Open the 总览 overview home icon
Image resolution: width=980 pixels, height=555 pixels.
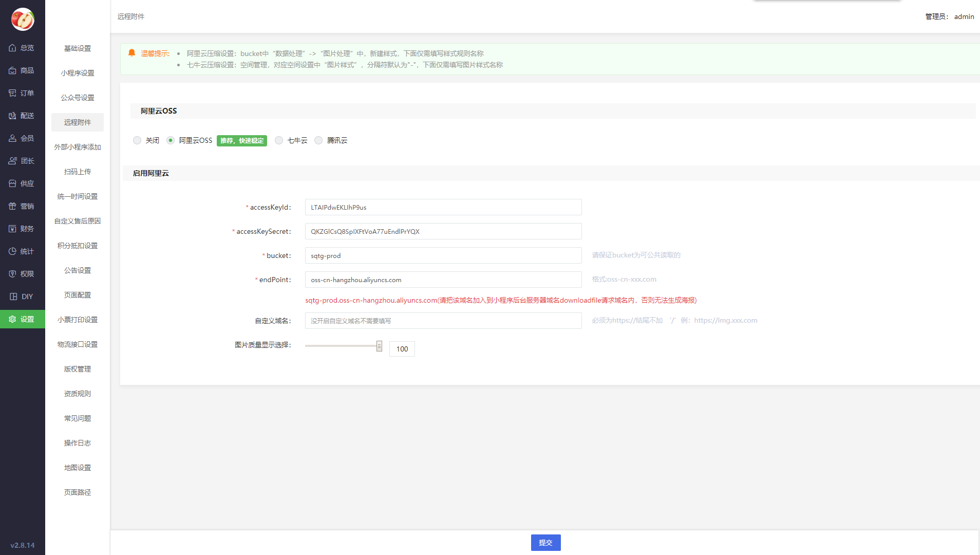[x=12, y=48]
